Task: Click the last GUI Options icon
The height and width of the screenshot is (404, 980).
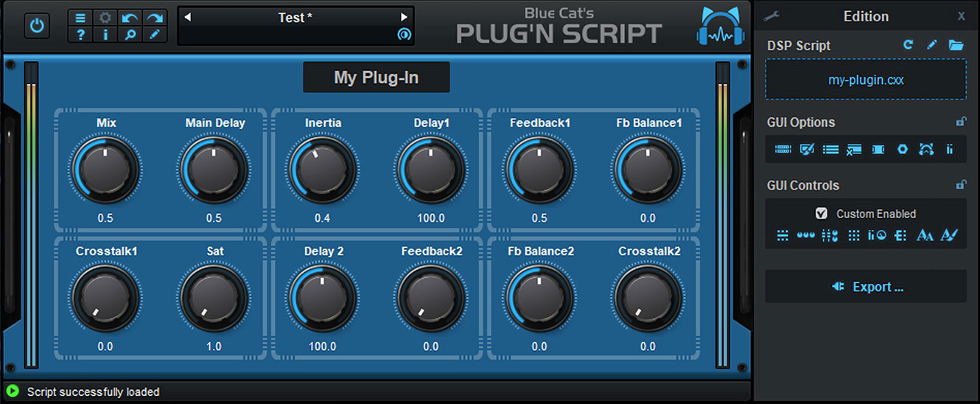Action: [x=950, y=150]
